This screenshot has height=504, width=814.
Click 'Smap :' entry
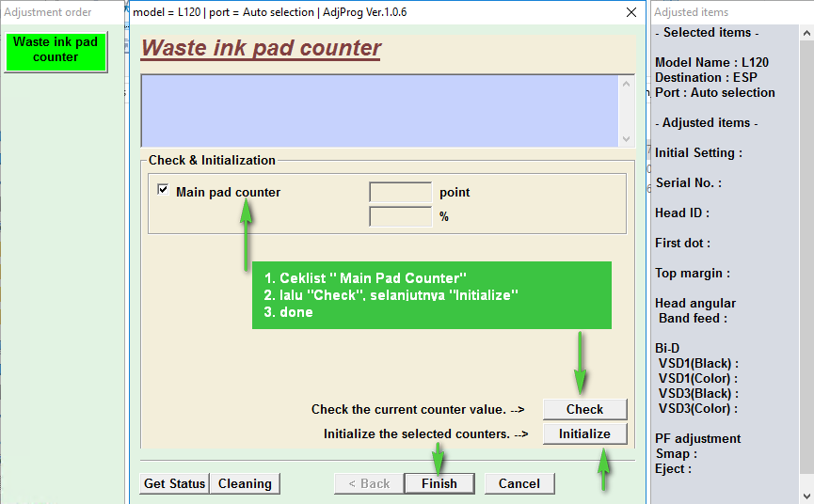tap(676, 454)
